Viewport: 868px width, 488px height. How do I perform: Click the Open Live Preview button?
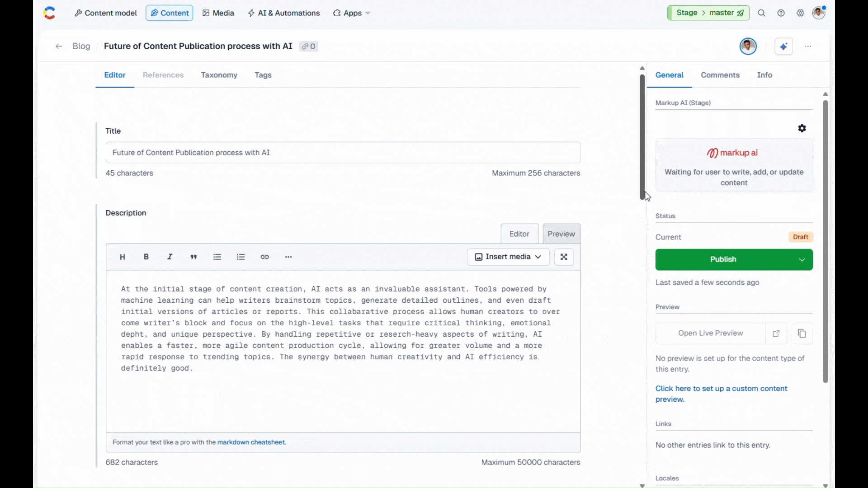click(711, 333)
